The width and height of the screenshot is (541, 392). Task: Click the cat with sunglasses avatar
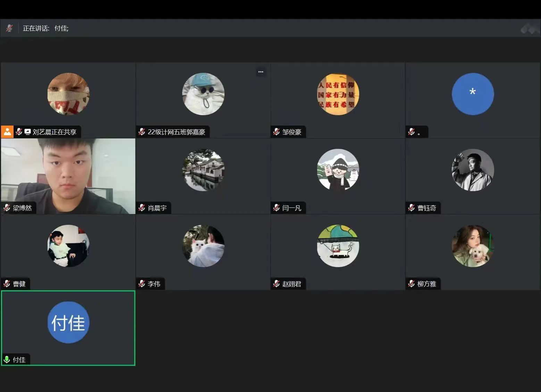point(203,94)
